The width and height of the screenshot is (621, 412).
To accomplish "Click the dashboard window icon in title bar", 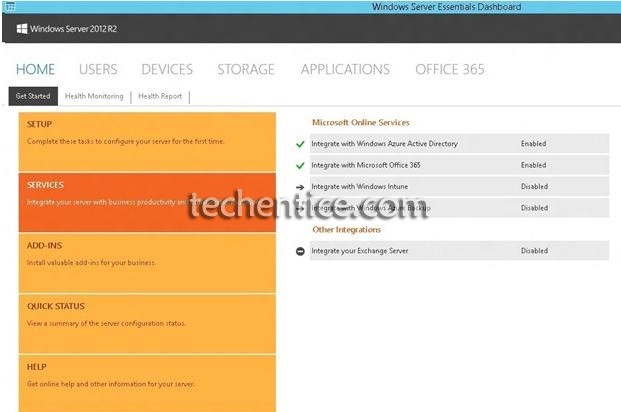I will (10, 6).
